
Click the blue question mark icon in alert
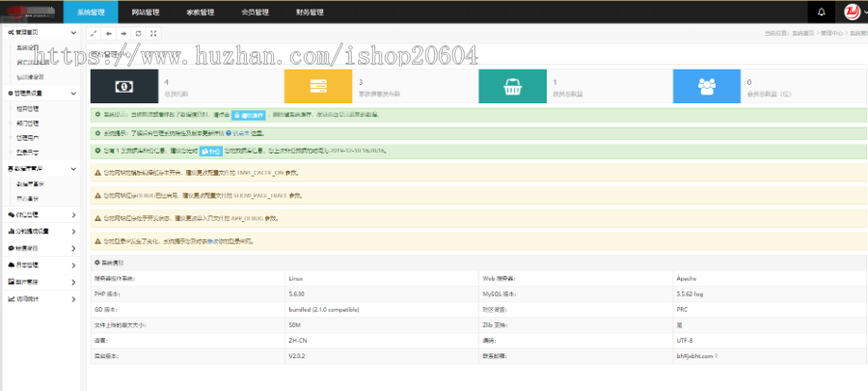(228, 133)
